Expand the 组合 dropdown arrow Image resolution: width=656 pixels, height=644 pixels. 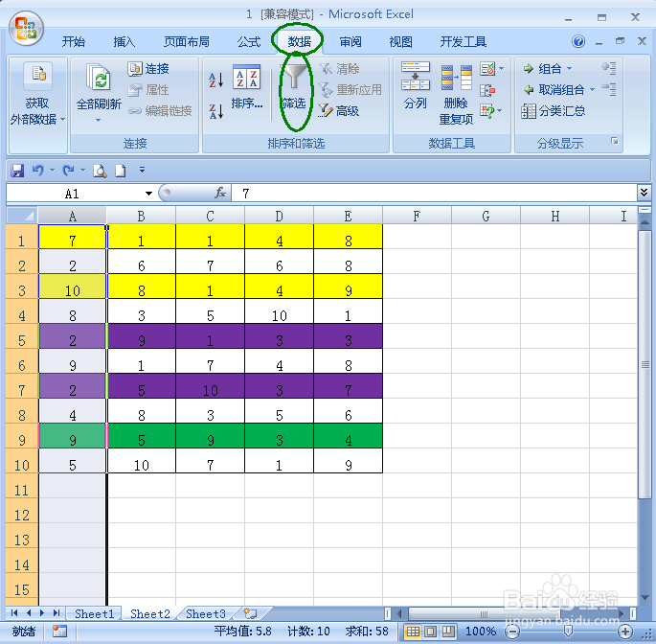tap(569, 68)
